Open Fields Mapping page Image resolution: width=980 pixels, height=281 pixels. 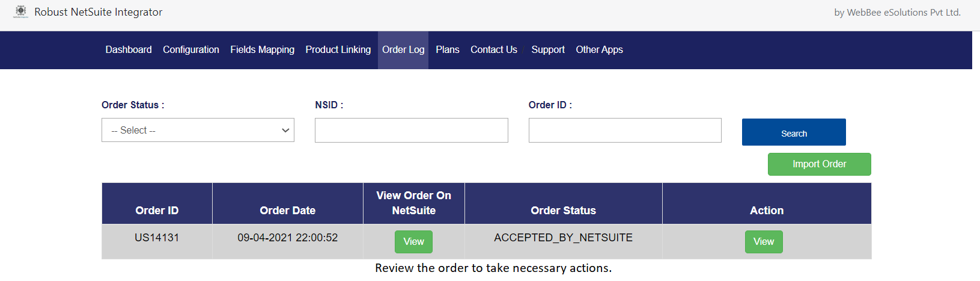[x=263, y=50]
